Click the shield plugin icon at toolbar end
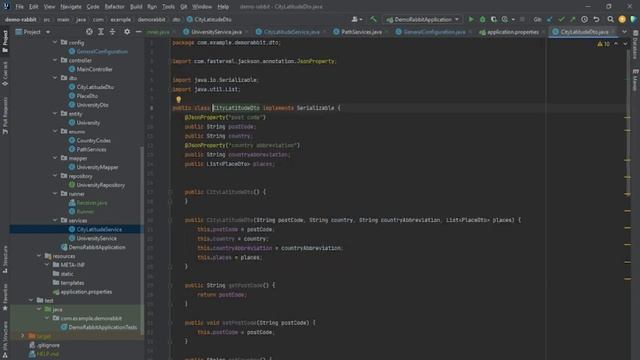 click(x=633, y=19)
